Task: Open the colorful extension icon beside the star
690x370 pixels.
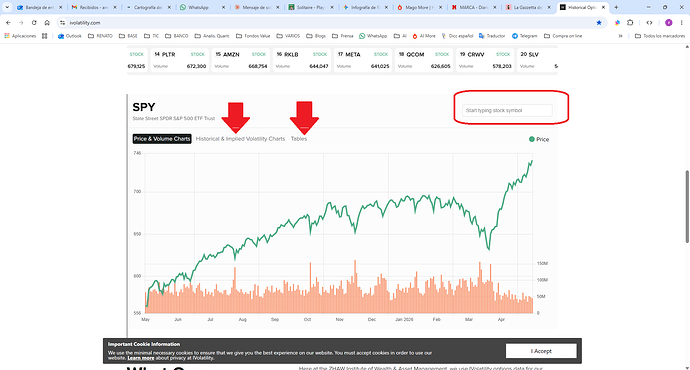Action: point(617,22)
